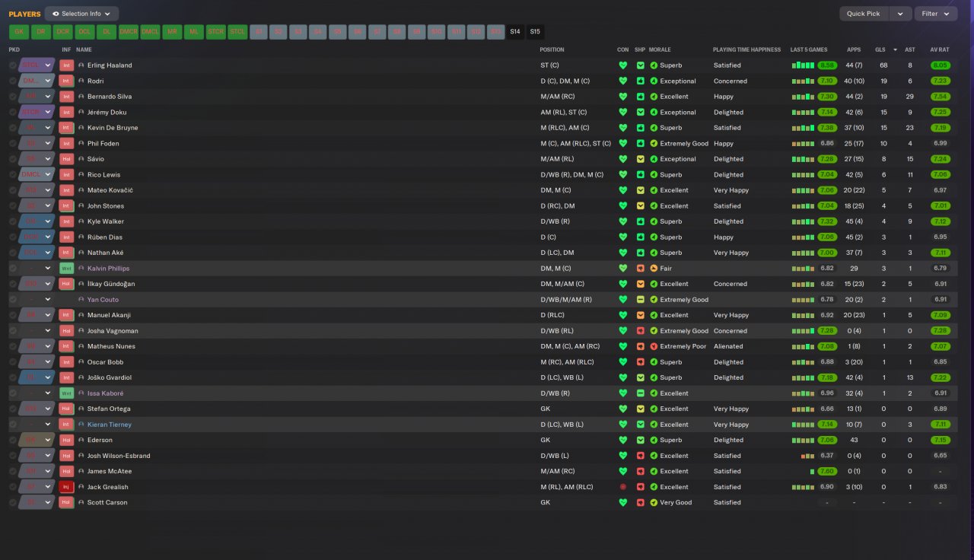Click the GLS column sort arrow
The width and height of the screenshot is (974, 560).
point(895,49)
